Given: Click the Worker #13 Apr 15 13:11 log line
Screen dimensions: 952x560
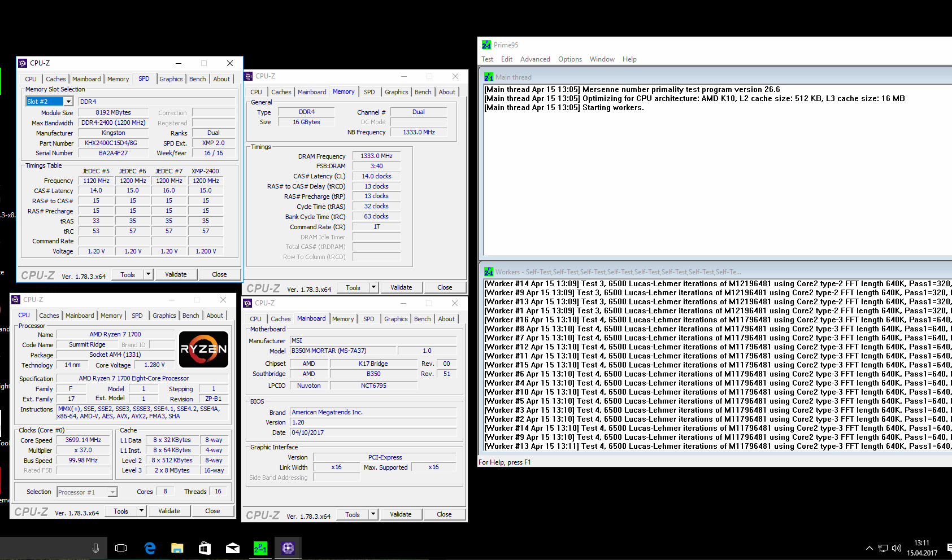Looking at the screenshot, I should tap(718, 446).
